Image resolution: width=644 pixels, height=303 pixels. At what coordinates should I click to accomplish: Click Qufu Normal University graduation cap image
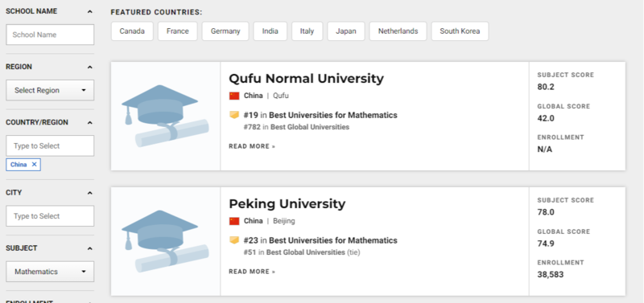pos(165,116)
